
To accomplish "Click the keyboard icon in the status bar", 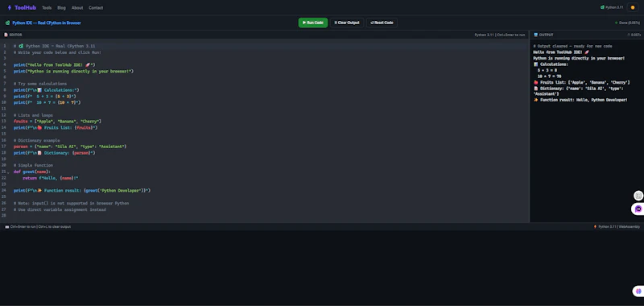I will pos(6,227).
